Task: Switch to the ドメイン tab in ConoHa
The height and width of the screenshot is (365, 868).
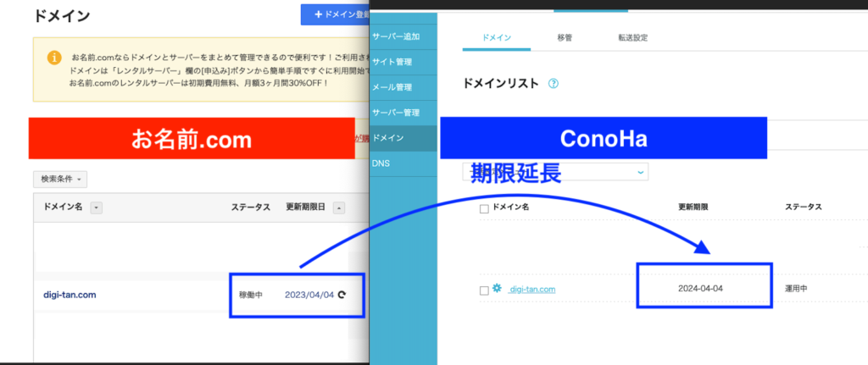Action: [497, 37]
